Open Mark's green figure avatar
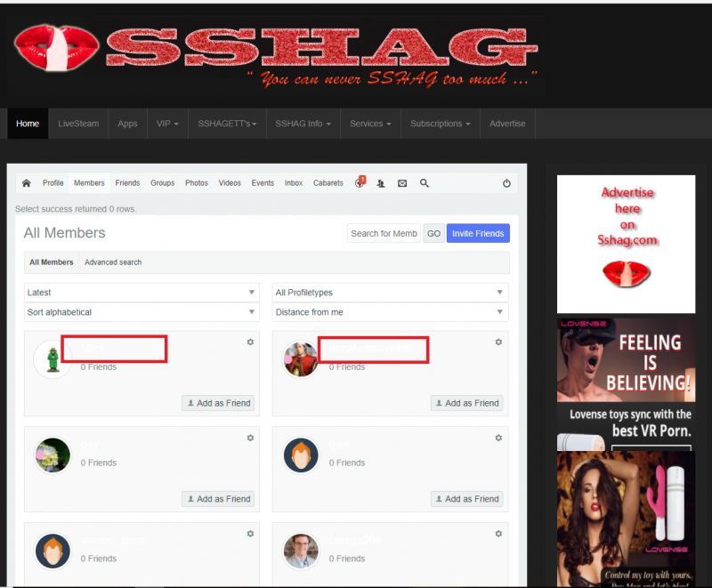Screen dimensions: 712x588 (x=53, y=359)
